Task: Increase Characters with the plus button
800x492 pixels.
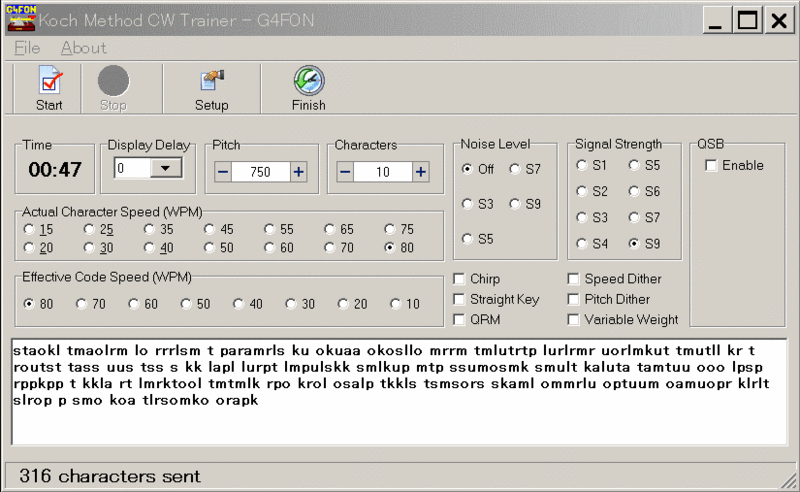Action: [x=420, y=172]
